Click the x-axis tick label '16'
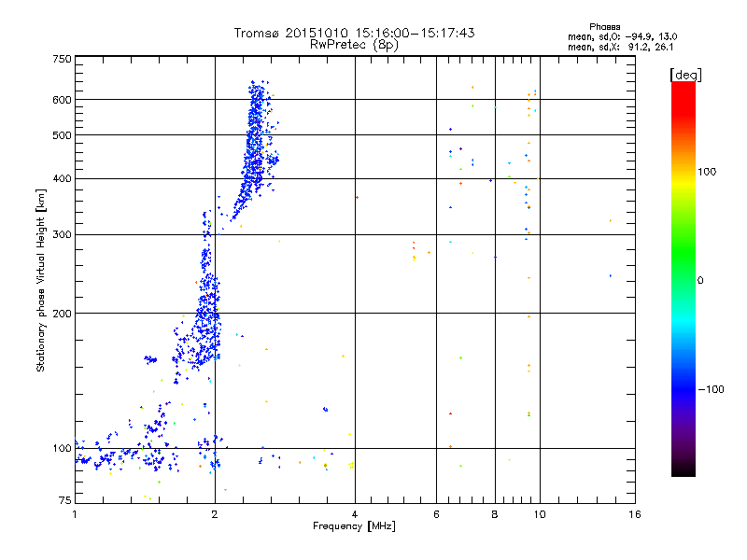Screen dimensions: 747x560 click(x=635, y=514)
